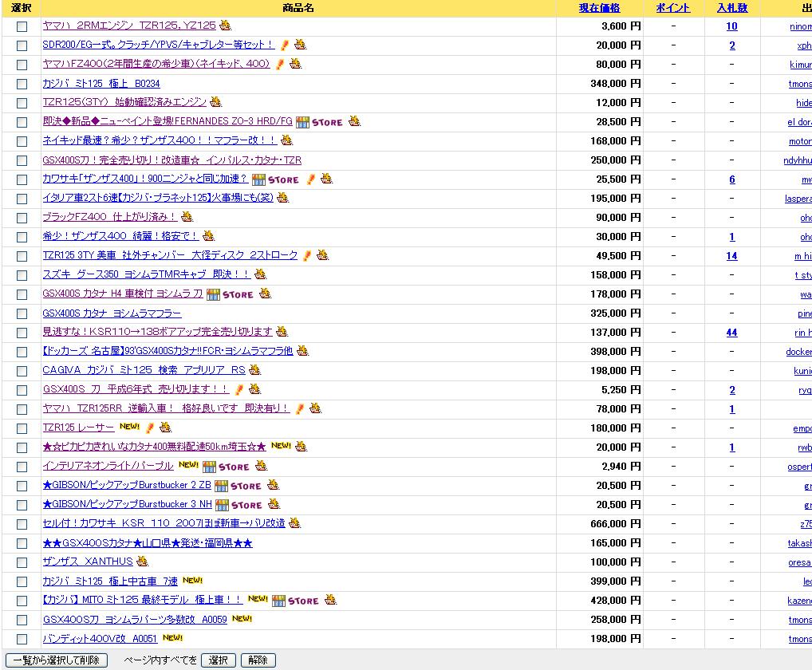Screen dimensions: 812x670
Task: Click the STORE icon in the Burstbucker 2 ZB row
Action: [x=238, y=487]
